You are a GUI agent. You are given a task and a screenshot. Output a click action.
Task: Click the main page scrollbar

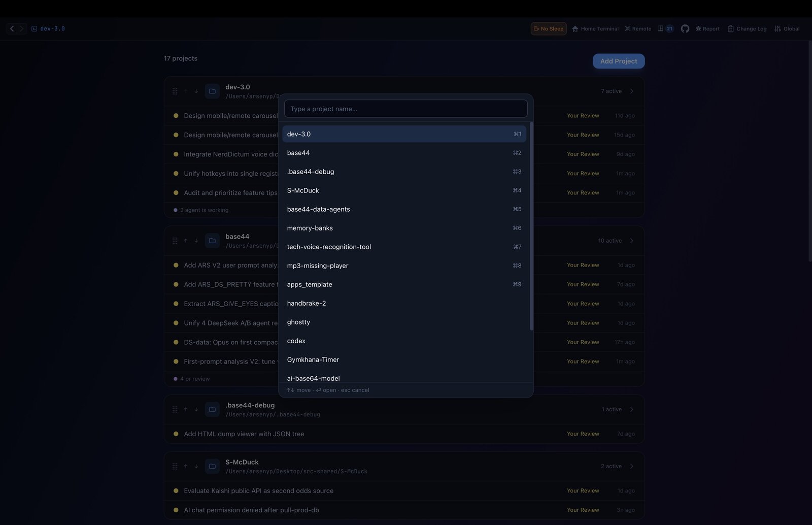(x=809, y=151)
